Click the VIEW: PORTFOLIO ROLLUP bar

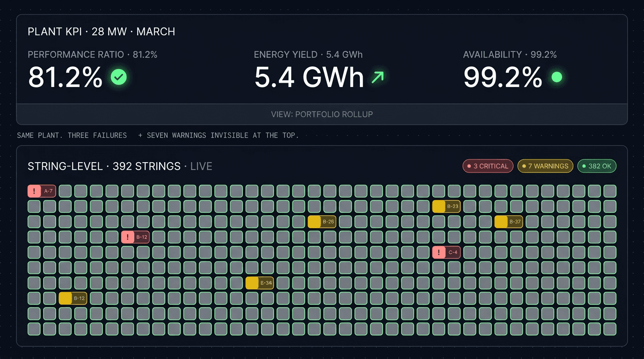tap(322, 114)
